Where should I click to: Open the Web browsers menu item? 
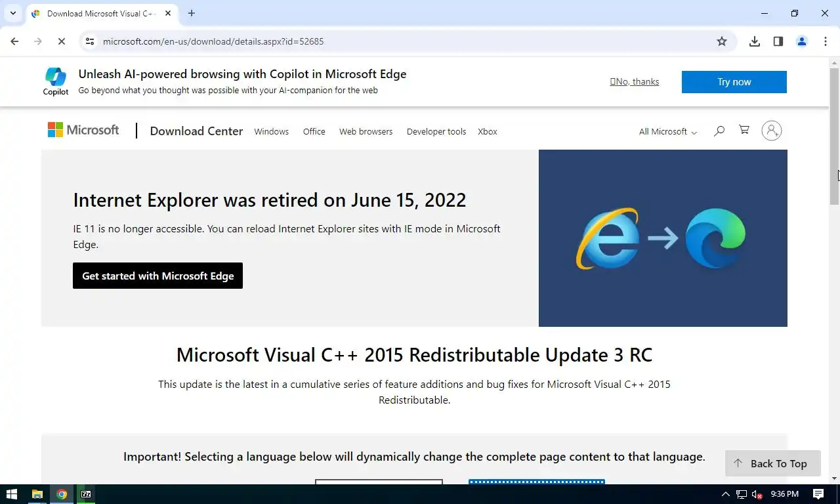(x=366, y=131)
